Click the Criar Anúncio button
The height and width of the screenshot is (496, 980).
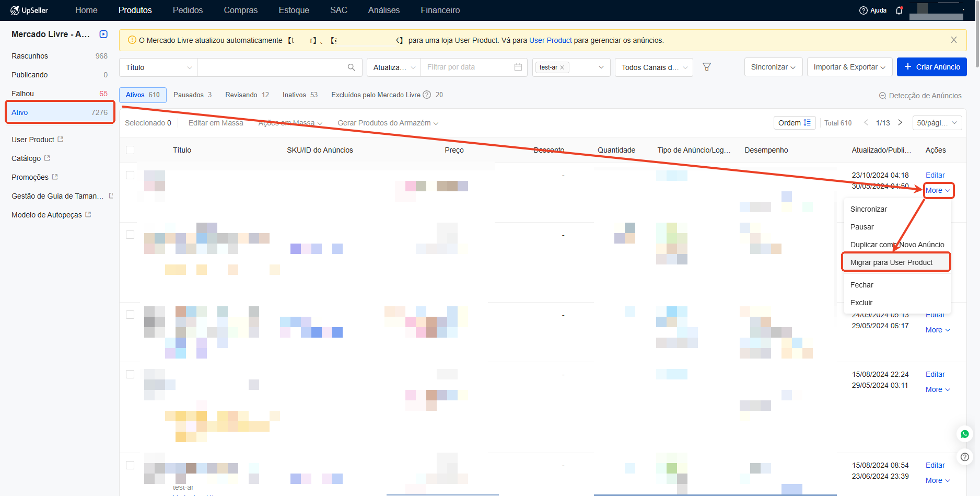tap(931, 67)
